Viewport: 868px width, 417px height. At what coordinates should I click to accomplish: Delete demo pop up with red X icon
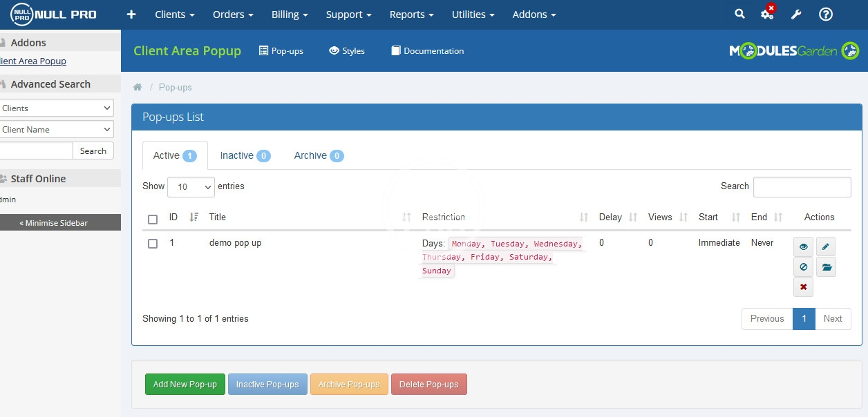coord(803,287)
